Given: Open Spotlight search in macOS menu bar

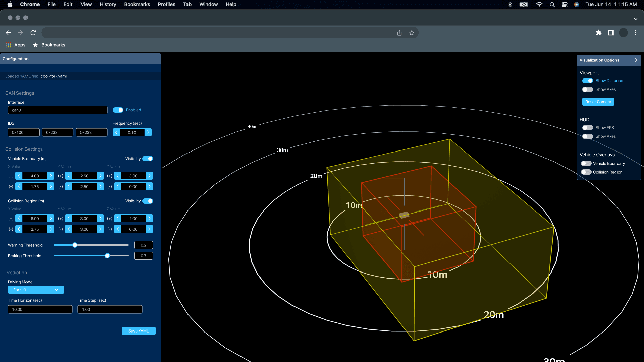Looking at the screenshot, I should click(552, 4).
